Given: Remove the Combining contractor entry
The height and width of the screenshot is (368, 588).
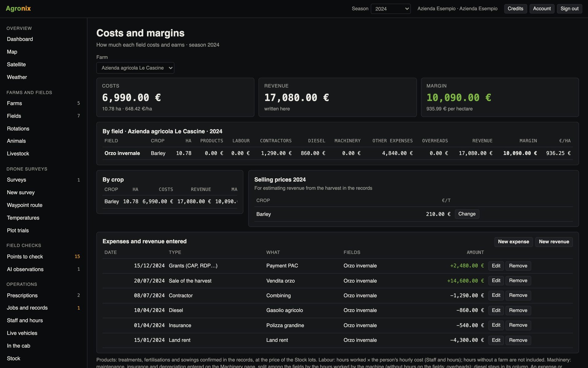Looking at the screenshot, I should point(518,295).
